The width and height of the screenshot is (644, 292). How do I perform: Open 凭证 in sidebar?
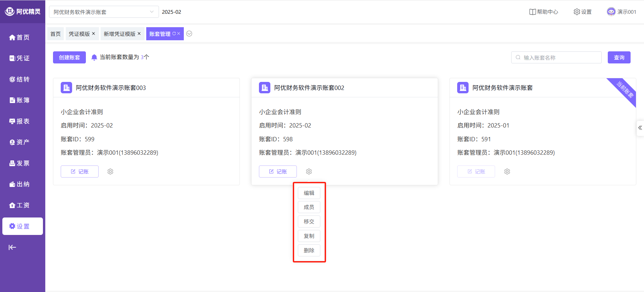tap(19, 58)
